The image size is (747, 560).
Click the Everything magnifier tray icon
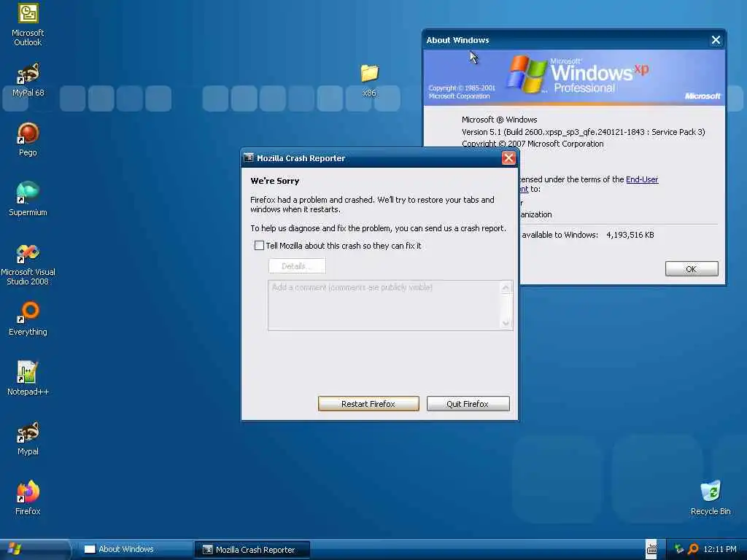pos(693,549)
